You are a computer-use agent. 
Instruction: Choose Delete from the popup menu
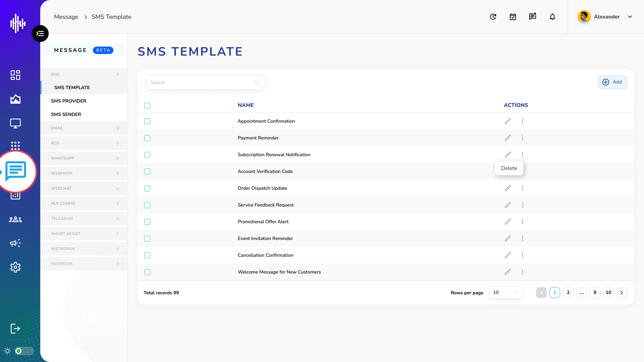point(509,168)
